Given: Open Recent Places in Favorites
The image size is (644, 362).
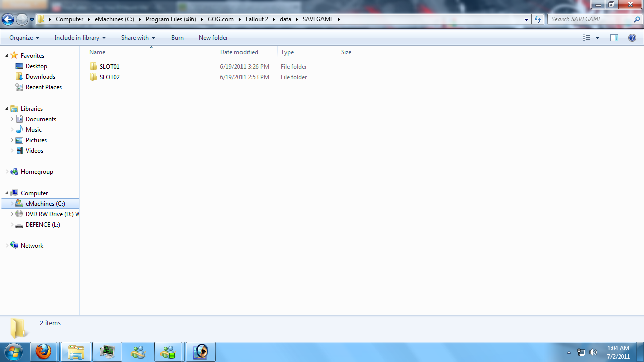Looking at the screenshot, I should (44, 87).
